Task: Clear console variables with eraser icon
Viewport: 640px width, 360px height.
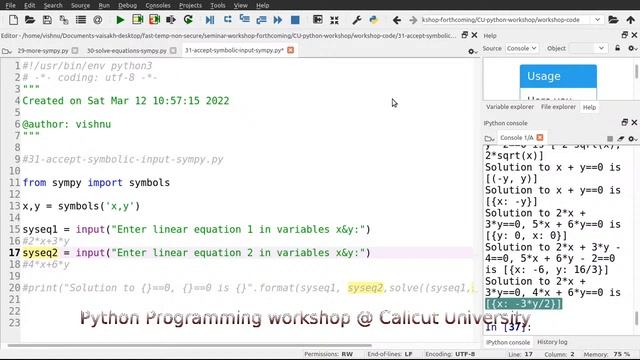Action: pos(621,138)
